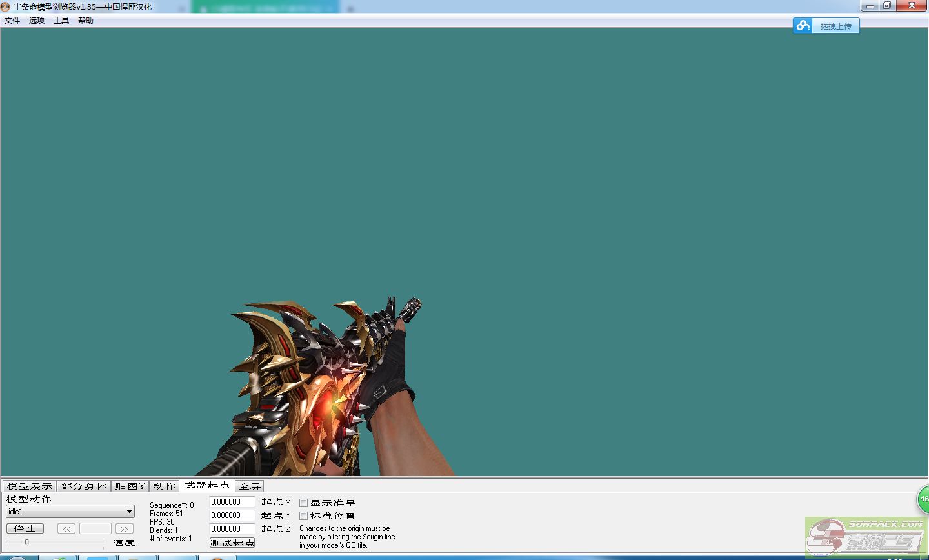Enable the 显示准星 crosshair checkbox
Viewport: 929px width, 560px height.
coord(303,503)
